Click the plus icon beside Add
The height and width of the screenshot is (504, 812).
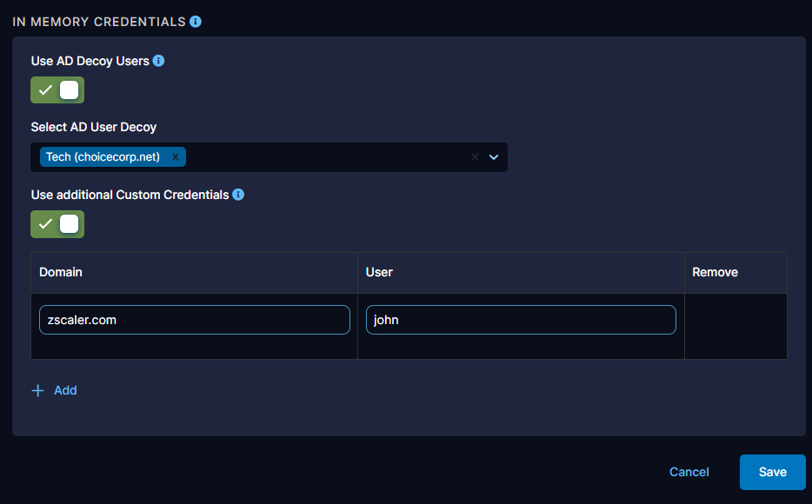click(x=37, y=391)
